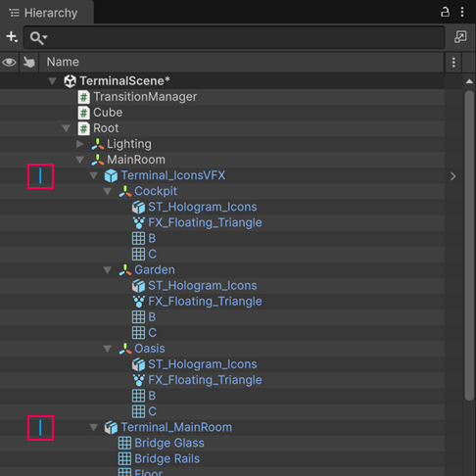Expand the Lighting object arrow
This screenshot has width=476, height=476.
(x=80, y=144)
